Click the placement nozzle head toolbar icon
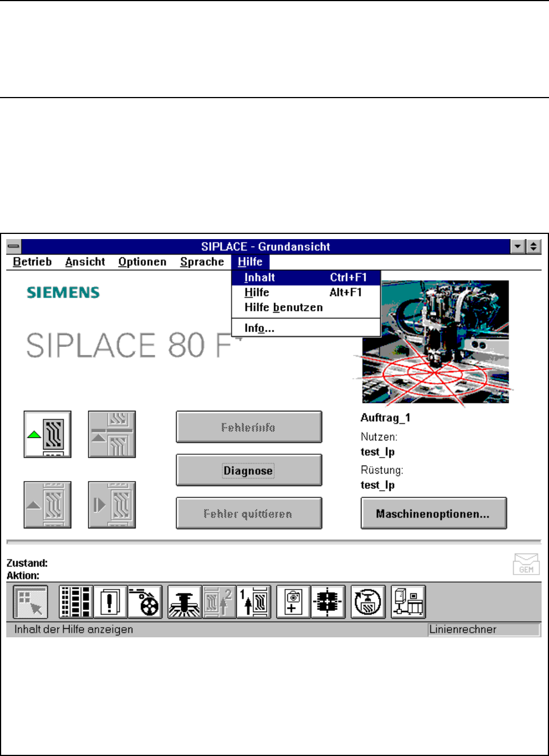The height and width of the screenshot is (756, 549). point(185,602)
